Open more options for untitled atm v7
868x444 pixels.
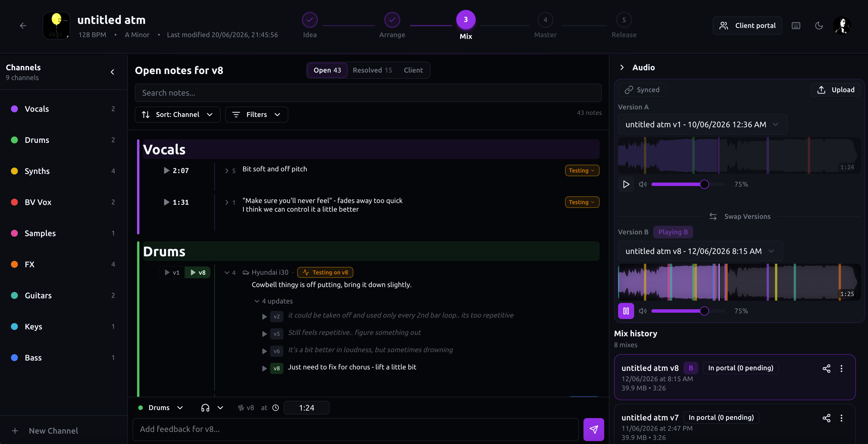(842, 418)
